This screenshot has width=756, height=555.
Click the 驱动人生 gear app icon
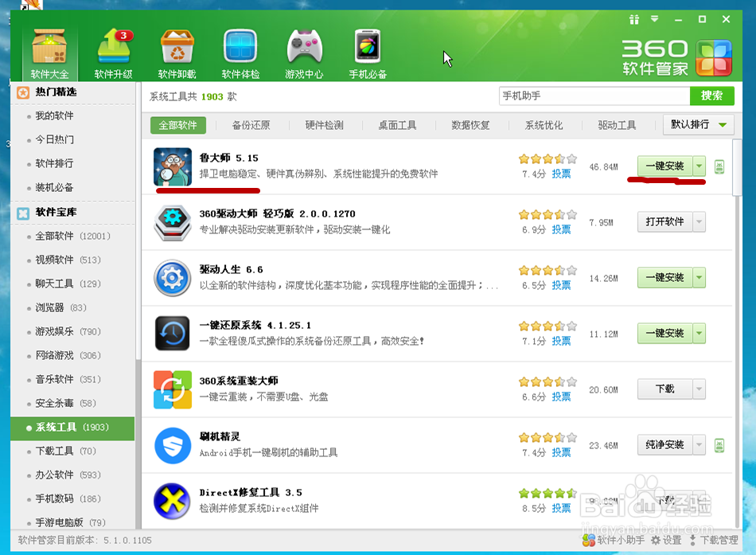tap(173, 278)
